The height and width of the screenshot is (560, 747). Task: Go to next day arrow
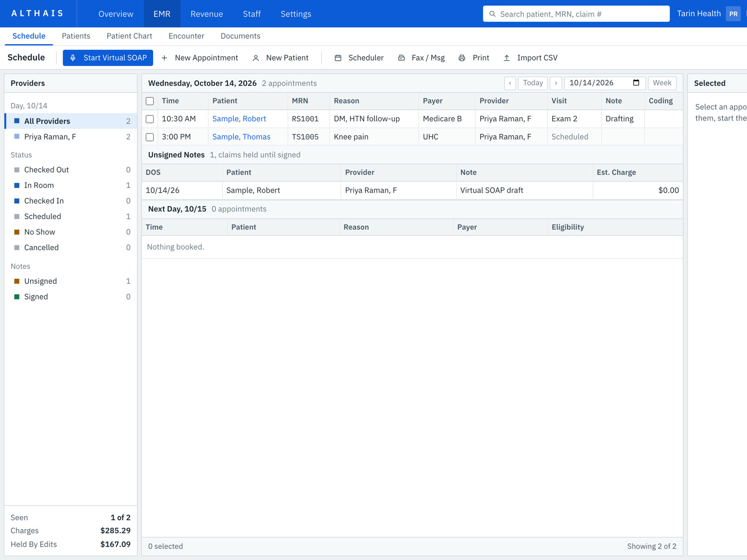coord(556,83)
